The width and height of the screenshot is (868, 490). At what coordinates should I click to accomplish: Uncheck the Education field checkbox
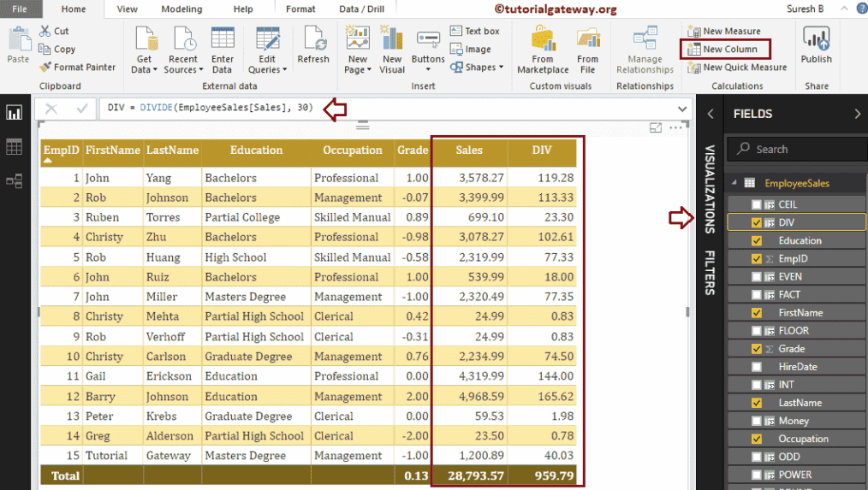coord(756,240)
